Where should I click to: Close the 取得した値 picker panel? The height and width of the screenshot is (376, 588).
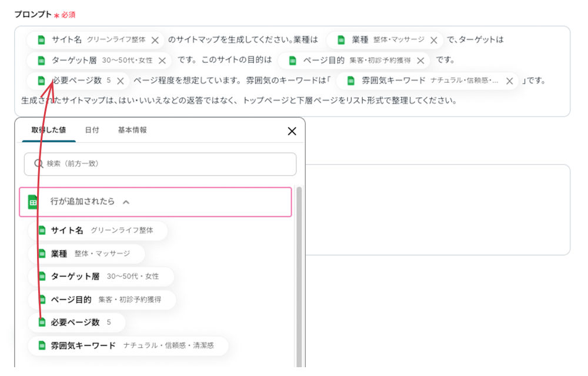point(292,131)
